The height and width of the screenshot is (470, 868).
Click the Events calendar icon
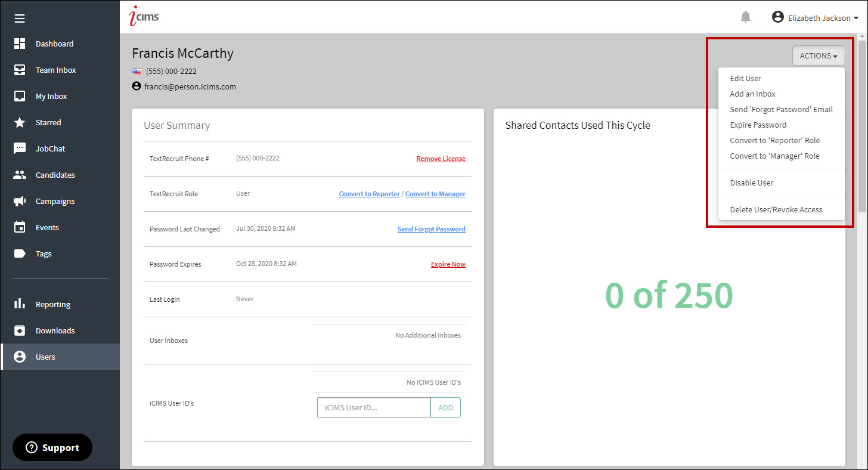[x=20, y=227]
